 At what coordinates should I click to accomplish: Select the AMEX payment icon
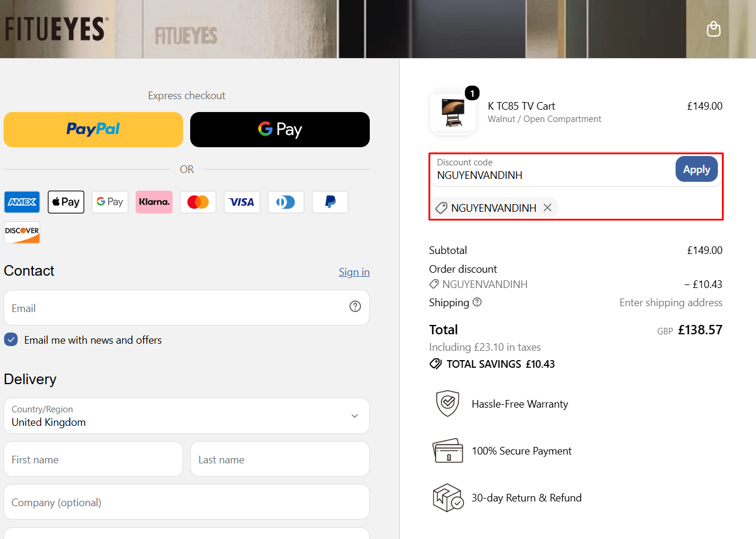22,202
